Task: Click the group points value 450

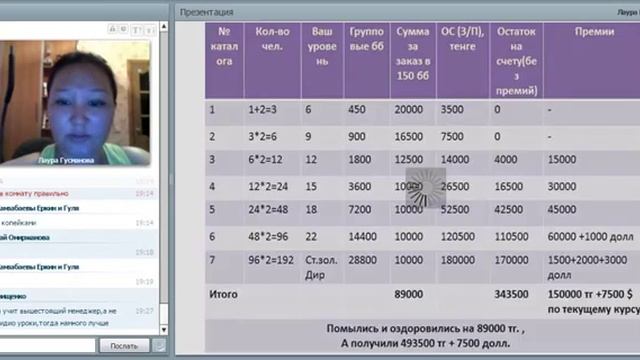Action: [357, 109]
